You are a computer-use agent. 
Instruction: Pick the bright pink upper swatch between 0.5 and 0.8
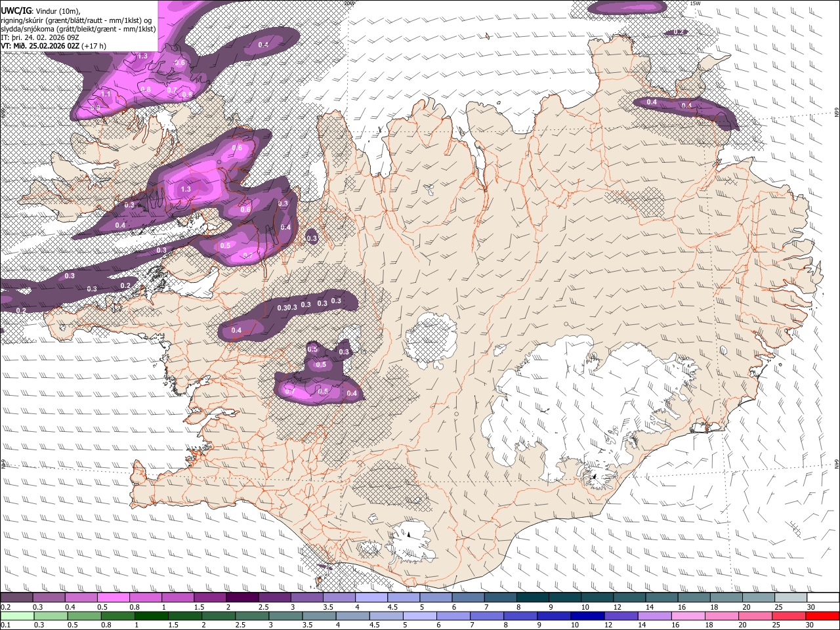pyautogui.click(x=113, y=598)
